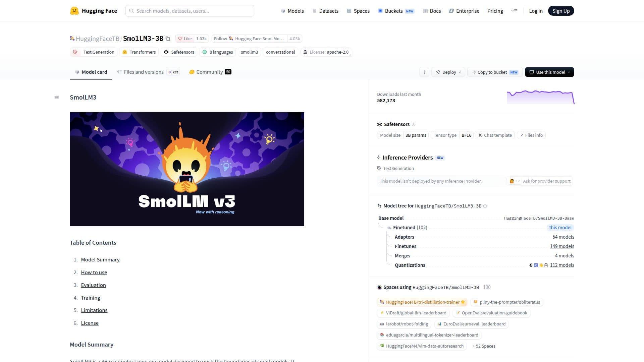Click the Sign Up button
Screen dimensions: 644x362
561,11
